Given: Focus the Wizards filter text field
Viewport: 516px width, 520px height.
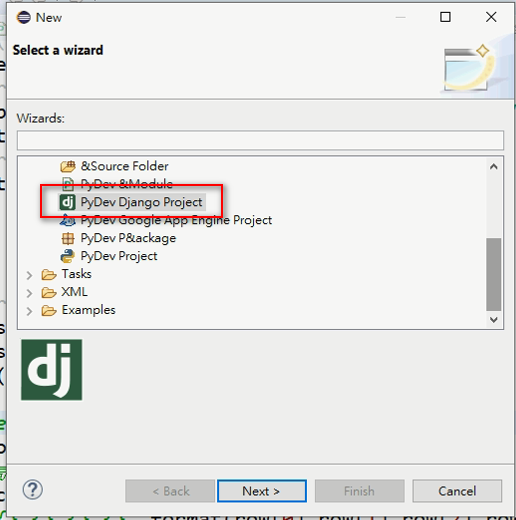Looking at the screenshot, I should pos(260,140).
